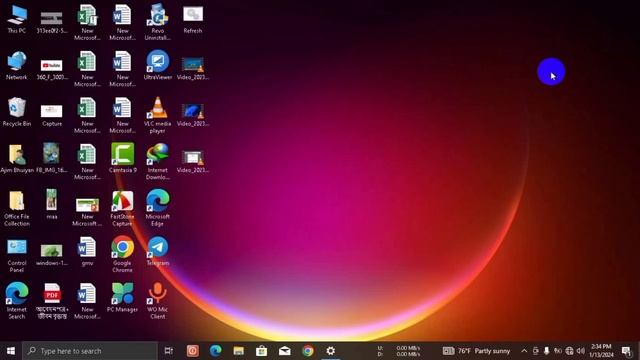This screenshot has width=640, height=360.
Task: Select the Recycle Bin icon
Action: 17,112
